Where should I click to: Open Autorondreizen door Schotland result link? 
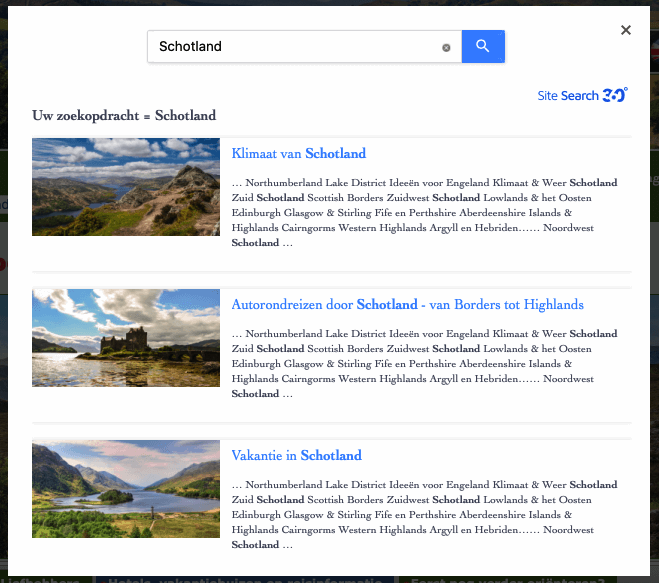[x=407, y=305]
